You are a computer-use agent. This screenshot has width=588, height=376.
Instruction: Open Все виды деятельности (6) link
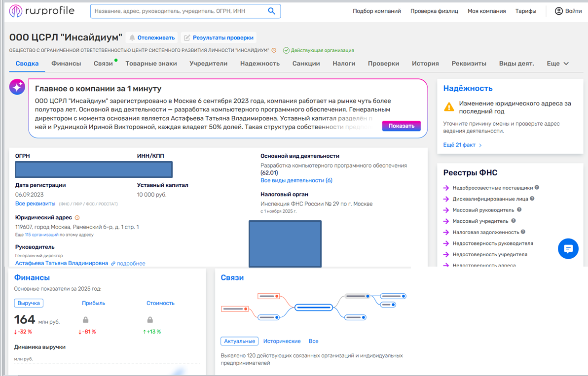296,180
